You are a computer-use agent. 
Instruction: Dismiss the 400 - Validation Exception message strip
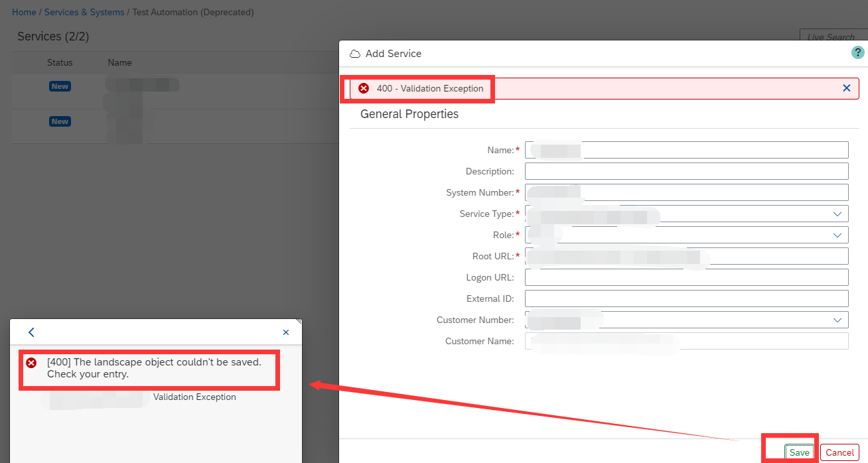(x=847, y=88)
